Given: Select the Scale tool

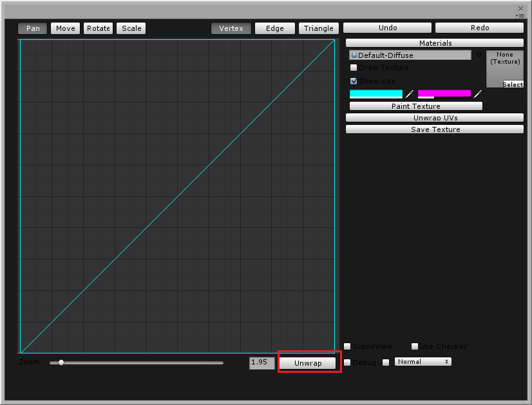Looking at the screenshot, I should (x=131, y=28).
